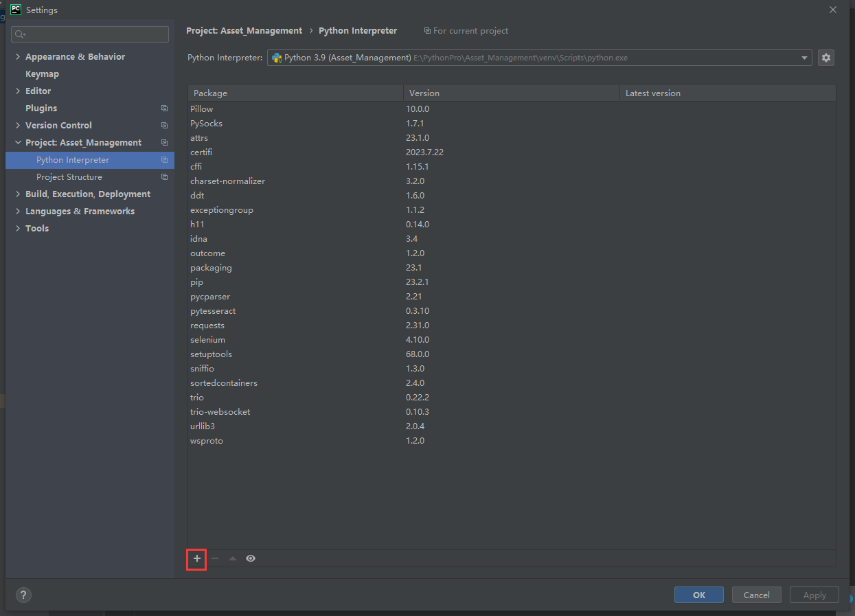Select the cffi package row

512,167
